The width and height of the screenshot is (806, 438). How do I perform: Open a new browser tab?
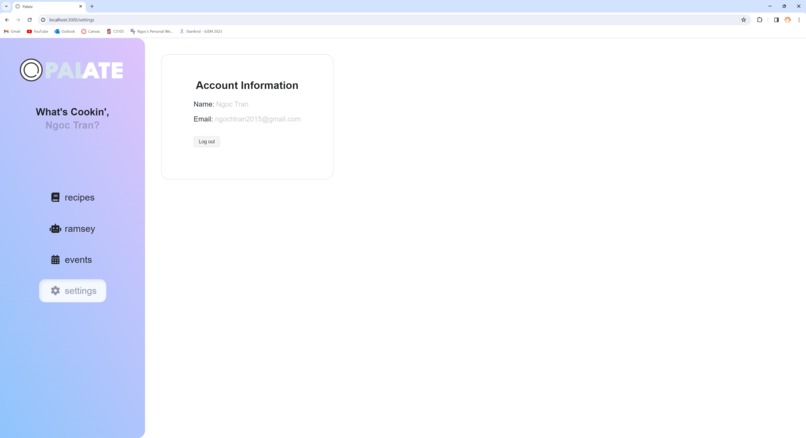[x=92, y=6]
